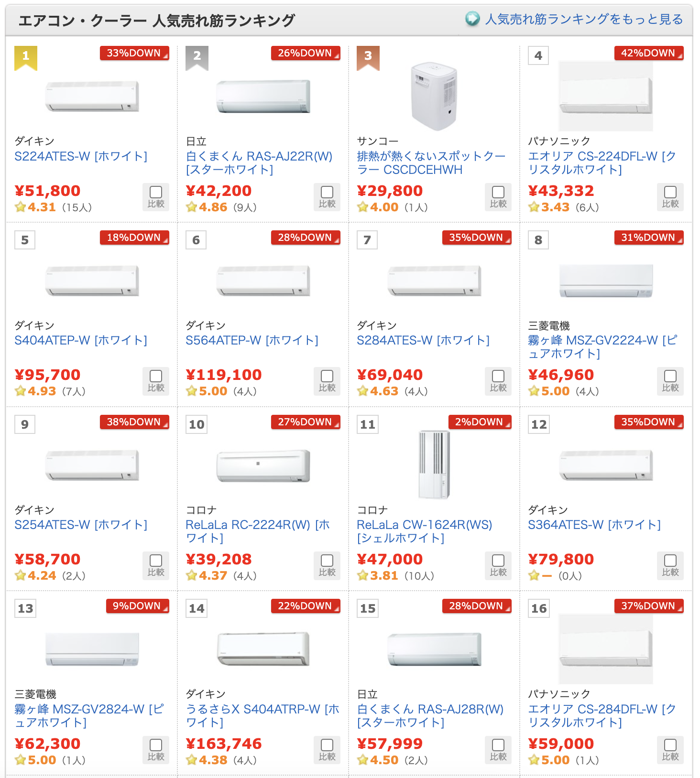700x778 pixels.
Task: Click the 37%DOWN badge on CS-284DFL-W
Action: tap(648, 606)
